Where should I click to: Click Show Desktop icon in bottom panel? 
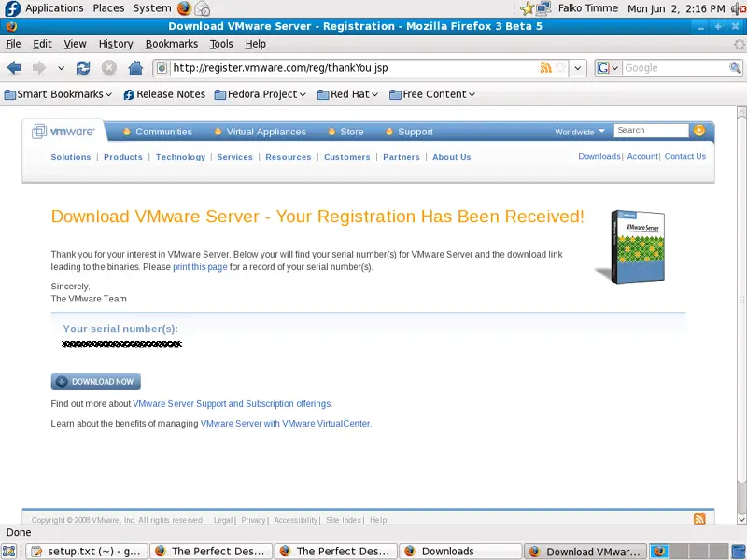tap(9, 552)
